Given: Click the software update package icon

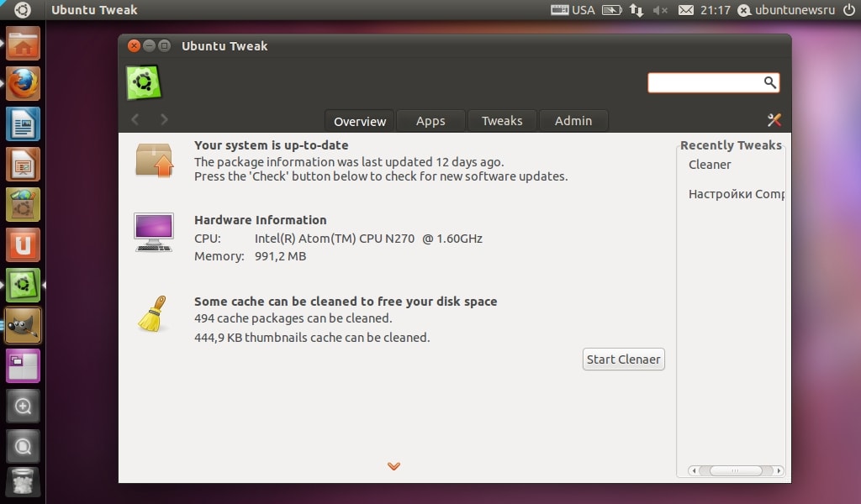Looking at the screenshot, I should (155, 160).
